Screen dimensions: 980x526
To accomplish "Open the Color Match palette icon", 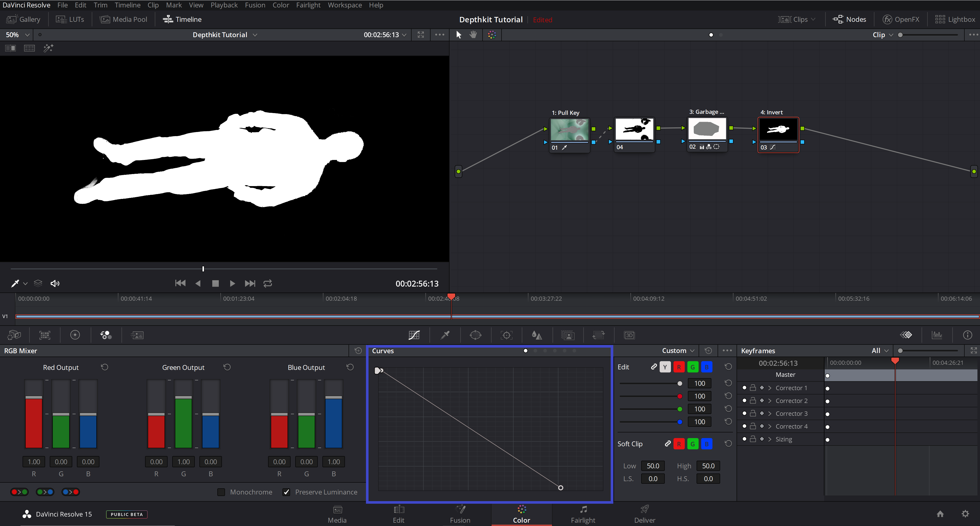I will [x=45, y=335].
